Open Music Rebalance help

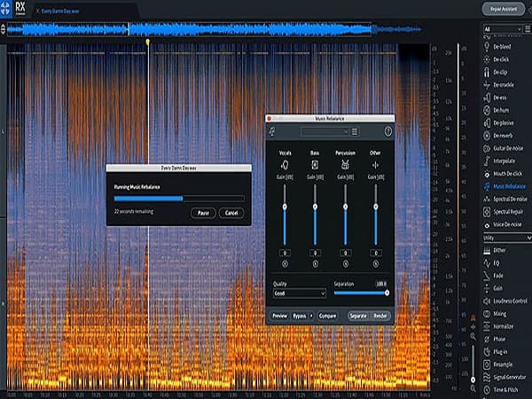coord(388,131)
